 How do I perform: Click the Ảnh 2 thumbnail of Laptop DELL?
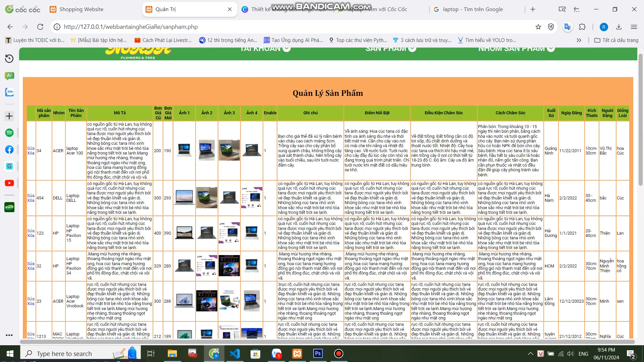point(207,197)
